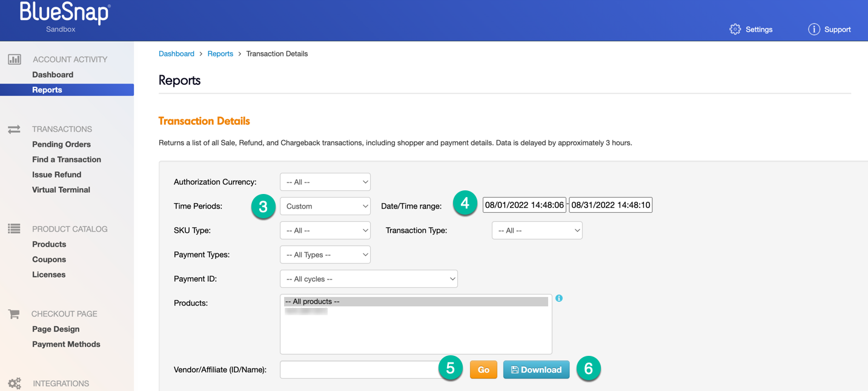Click the Integrations gears icon

pos(15,383)
